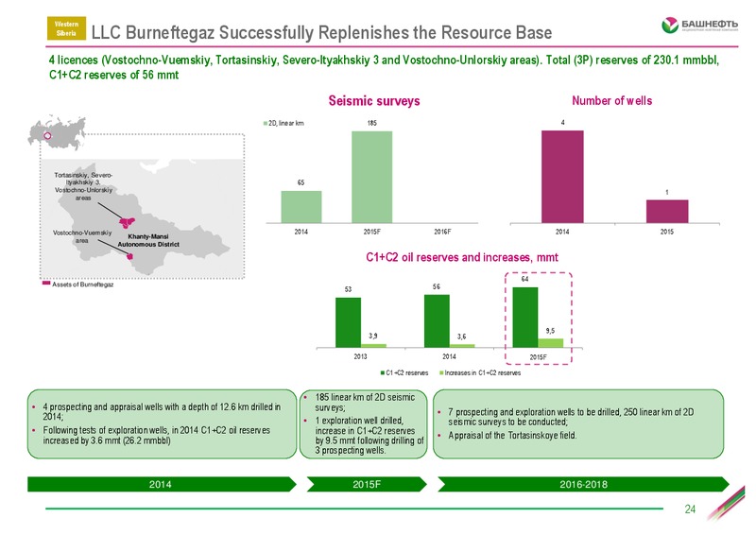Select the Tortasinskiy areas pink marker on map
The height and width of the screenshot is (535, 756).
pos(127,222)
